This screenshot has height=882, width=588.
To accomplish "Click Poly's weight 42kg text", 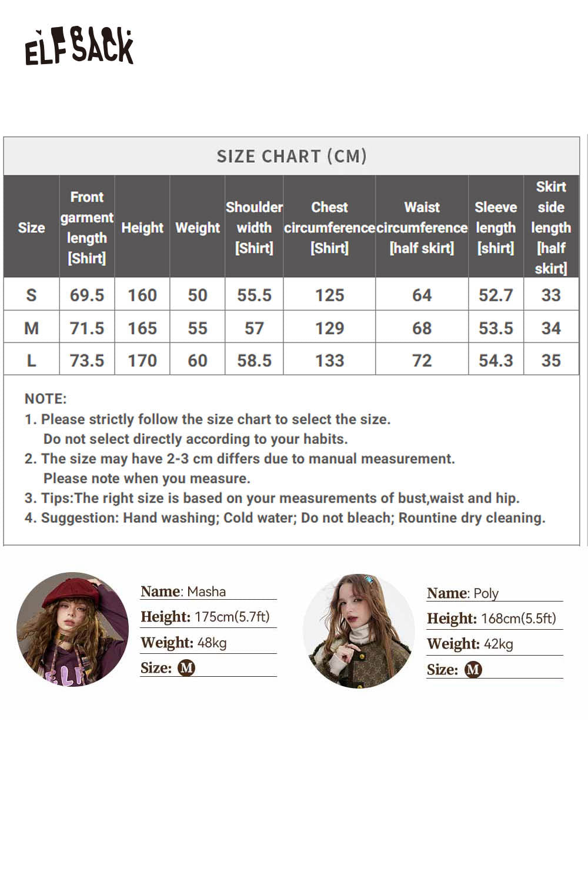I will [497, 644].
